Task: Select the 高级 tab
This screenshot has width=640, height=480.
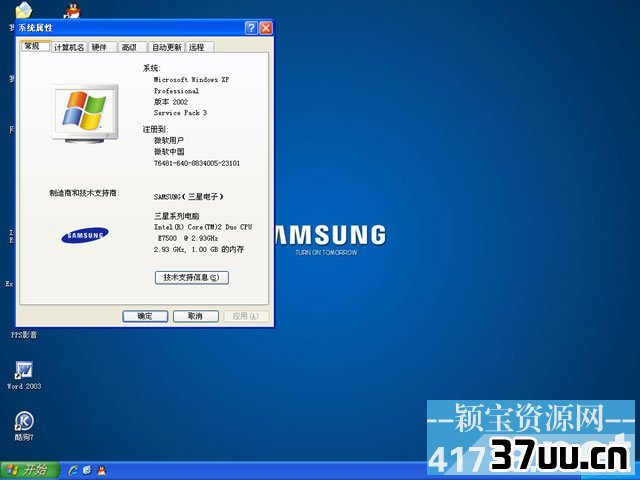Action: 132,47
